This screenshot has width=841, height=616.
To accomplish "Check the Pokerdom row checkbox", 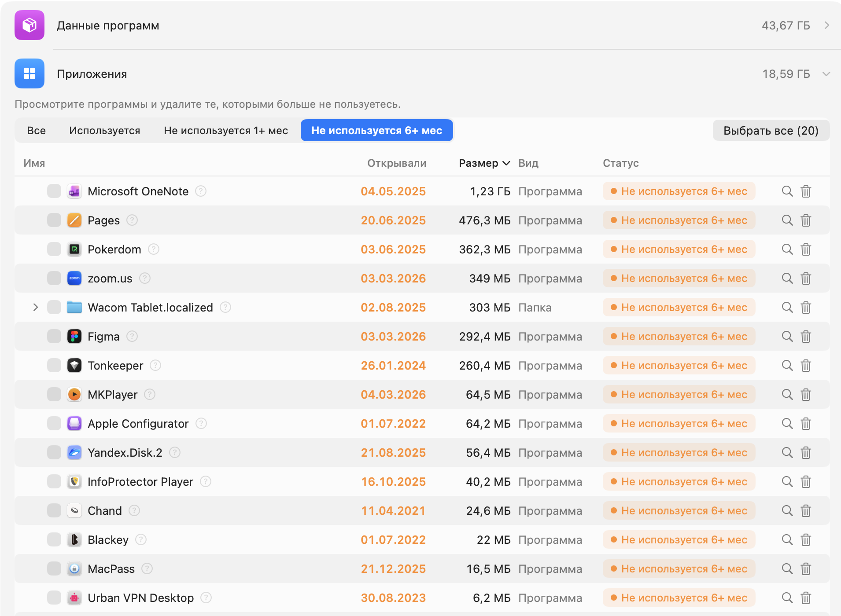I will 54,249.
